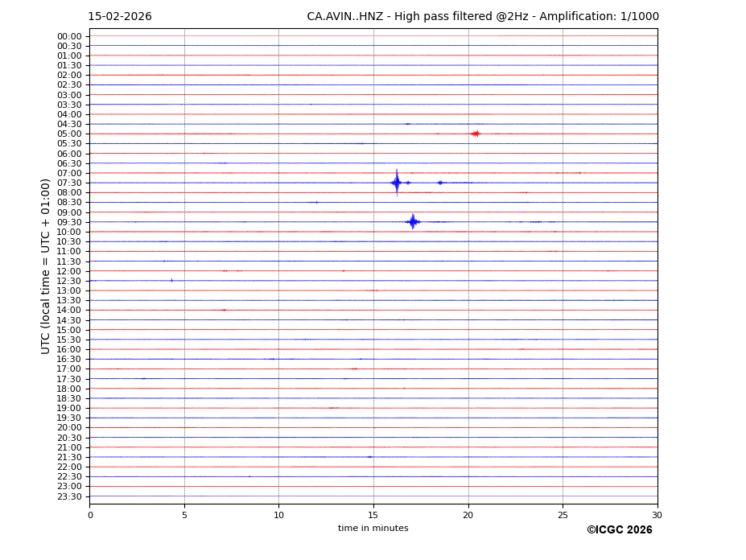Select the blue seismic burst on the 09:30 trace
Image resolution: width=746 pixels, height=560 pixels.
click(412, 221)
